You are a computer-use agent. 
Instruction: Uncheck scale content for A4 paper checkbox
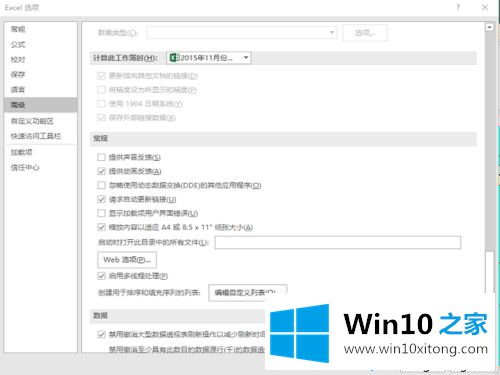tap(101, 227)
